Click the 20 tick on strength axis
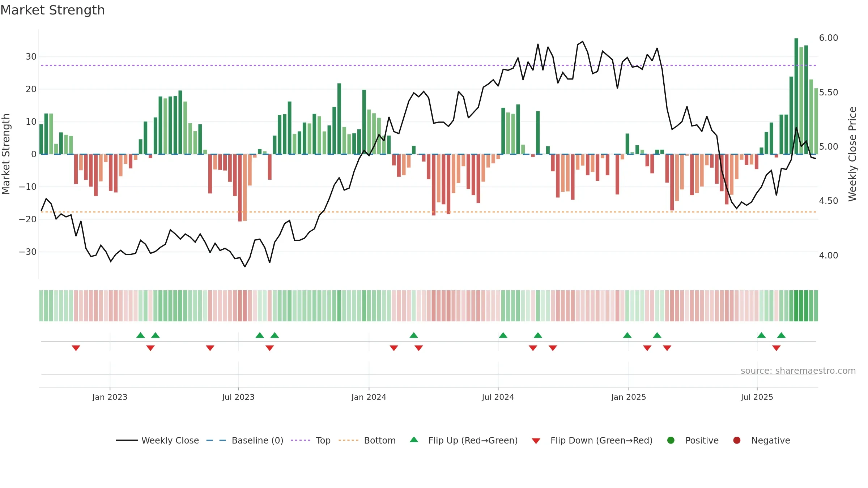 click(31, 89)
